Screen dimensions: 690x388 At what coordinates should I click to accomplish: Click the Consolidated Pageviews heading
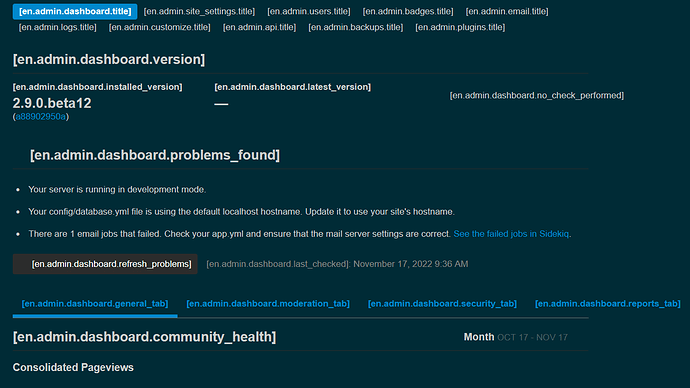coord(73,367)
